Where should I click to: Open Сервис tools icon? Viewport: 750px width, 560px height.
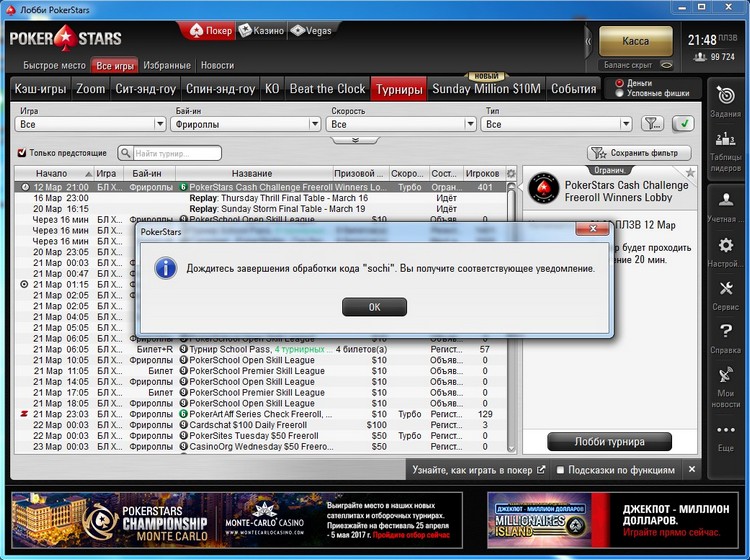pyautogui.click(x=726, y=288)
